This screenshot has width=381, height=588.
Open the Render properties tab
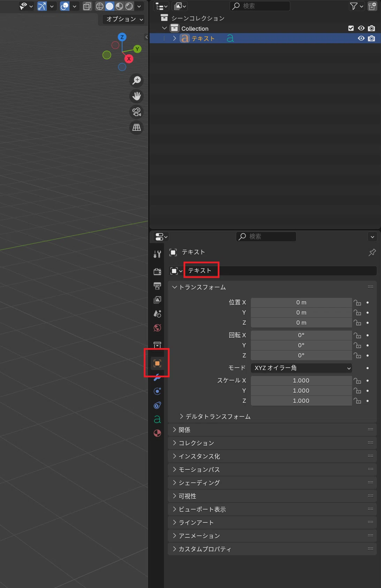157,272
